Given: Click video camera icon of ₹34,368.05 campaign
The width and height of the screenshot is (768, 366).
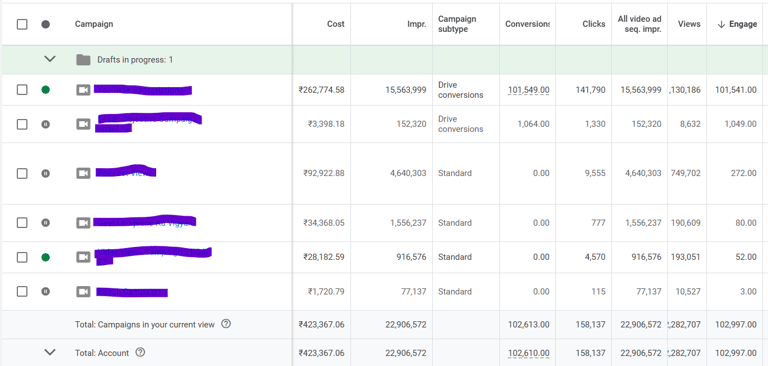Looking at the screenshot, I should [x=83, y=222].
